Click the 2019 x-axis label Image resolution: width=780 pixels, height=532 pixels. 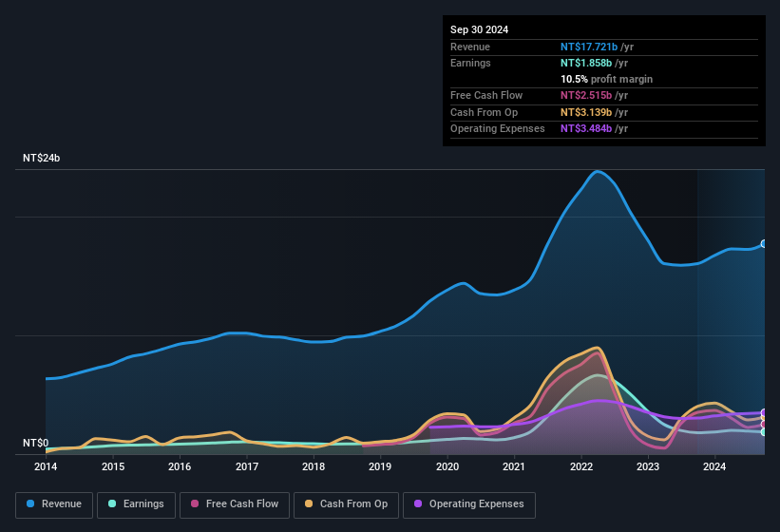coord(380,466)
